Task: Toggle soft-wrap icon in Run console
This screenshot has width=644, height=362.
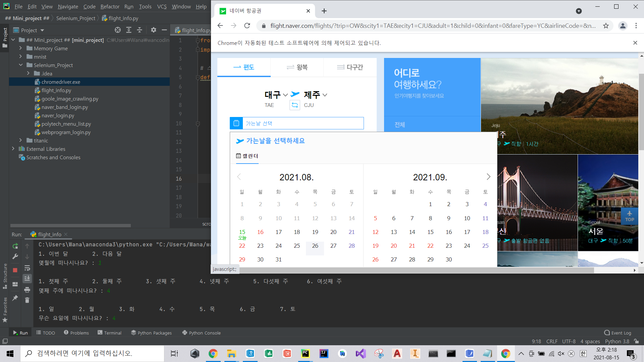Action: click(x=27, y=268)
